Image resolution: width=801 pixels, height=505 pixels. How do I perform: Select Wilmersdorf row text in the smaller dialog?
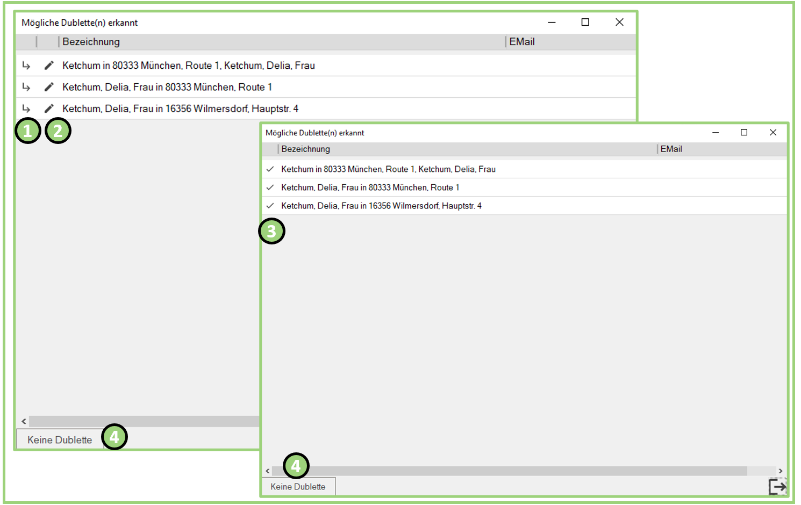pos(381,205)
